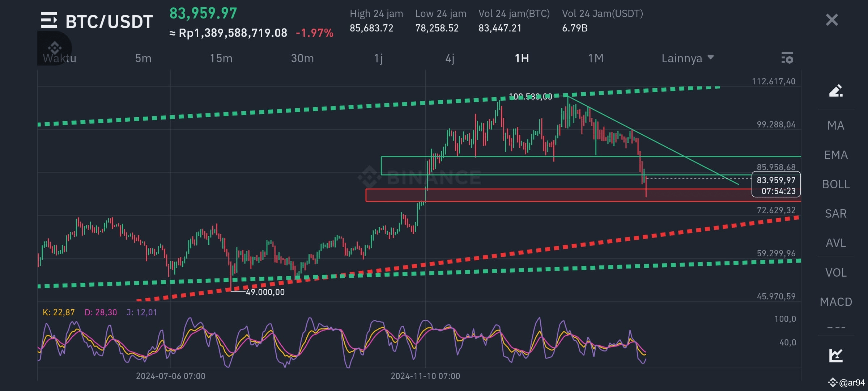The width and height of the screenshot is (868, 391).
Task: Expand the Lainnya timeframe dropdown
Action: point(688,58)
